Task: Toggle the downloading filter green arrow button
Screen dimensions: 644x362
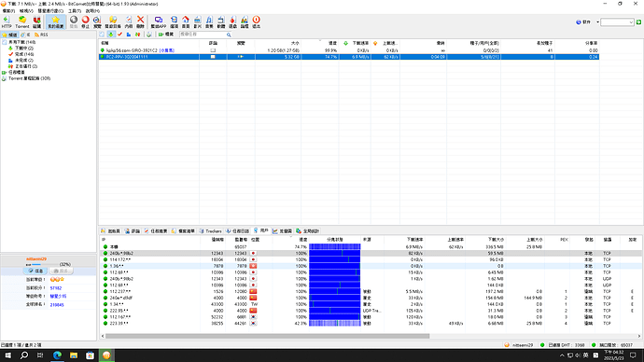Action: pyautogui.click(x=111, y=35)
